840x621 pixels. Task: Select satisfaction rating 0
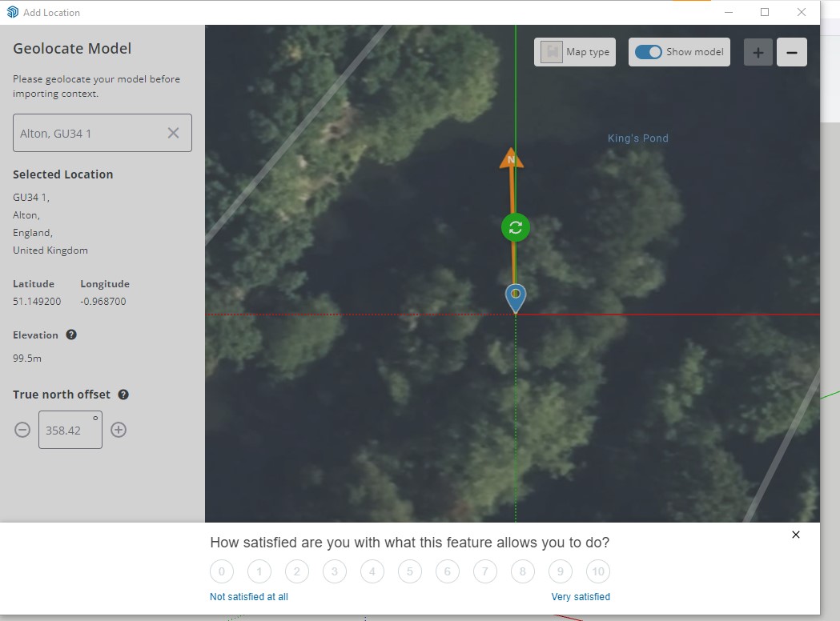(222, 571)
